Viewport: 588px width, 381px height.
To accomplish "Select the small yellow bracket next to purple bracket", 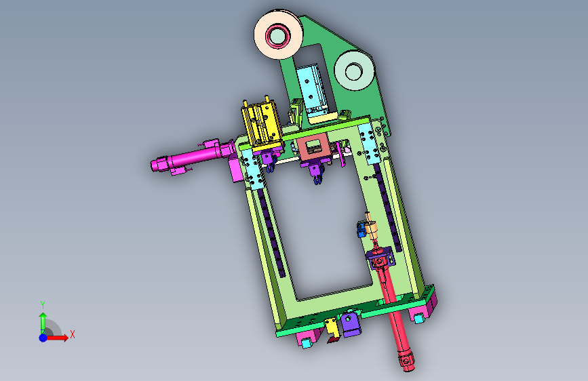I will coord(332,329).
